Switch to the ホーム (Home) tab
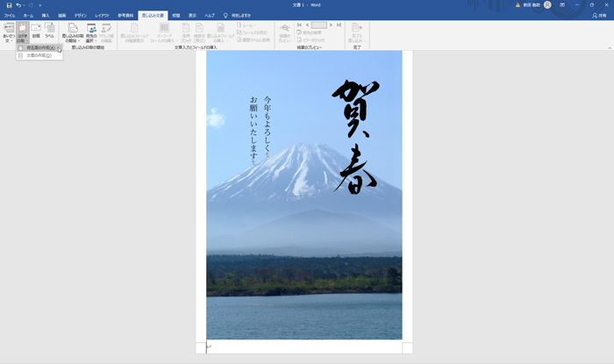 28,16
